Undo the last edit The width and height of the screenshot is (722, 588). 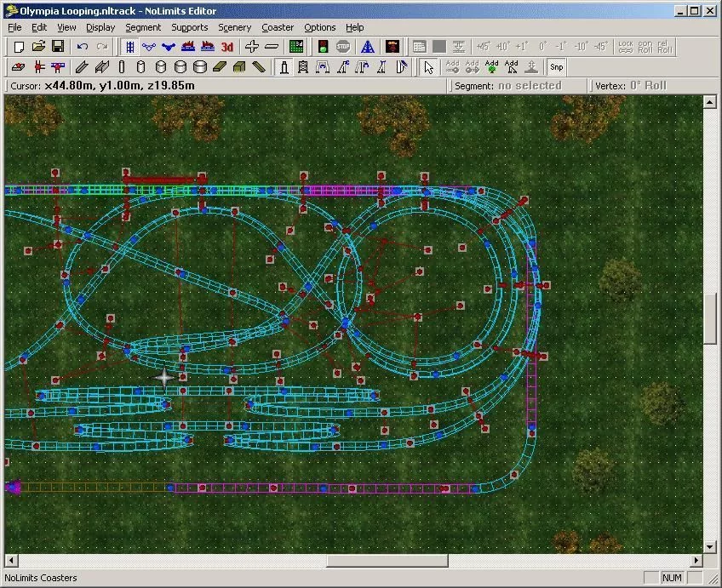pos(83,47)
